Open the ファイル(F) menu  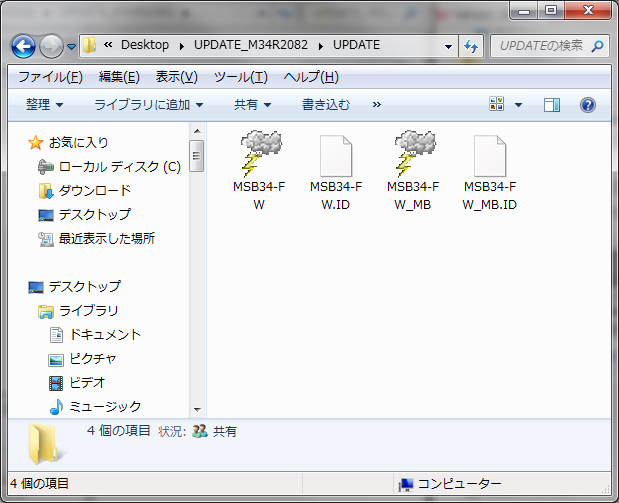coord(50,77)
